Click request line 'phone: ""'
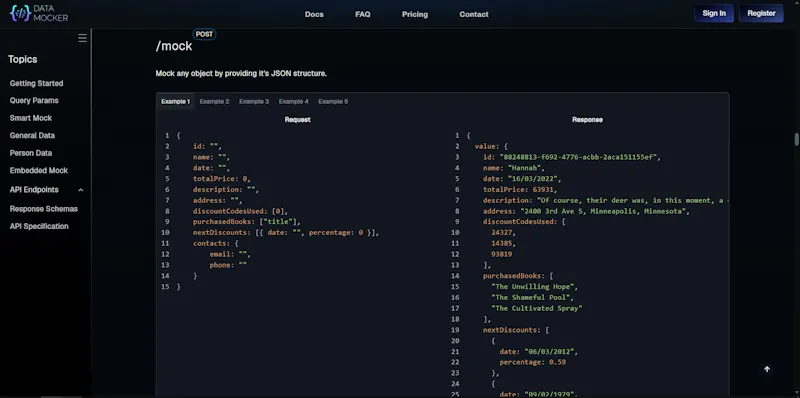 [x=228, y=265]
